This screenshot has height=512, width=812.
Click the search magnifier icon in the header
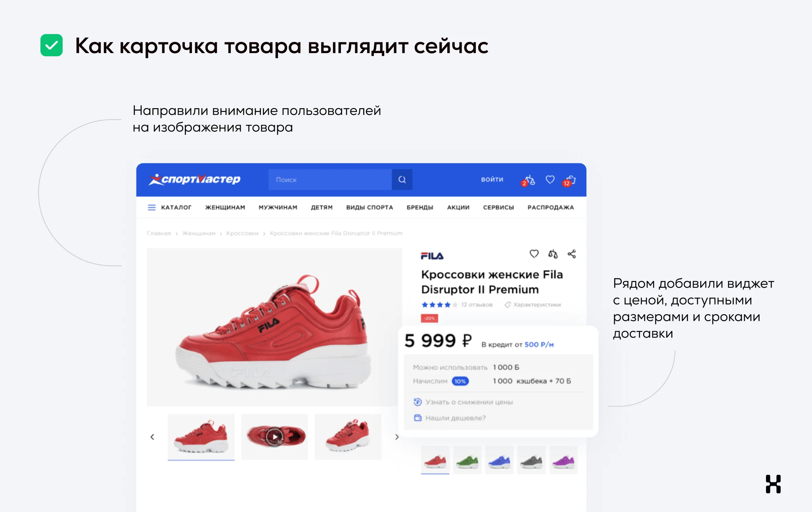click(x=402, y=180)
